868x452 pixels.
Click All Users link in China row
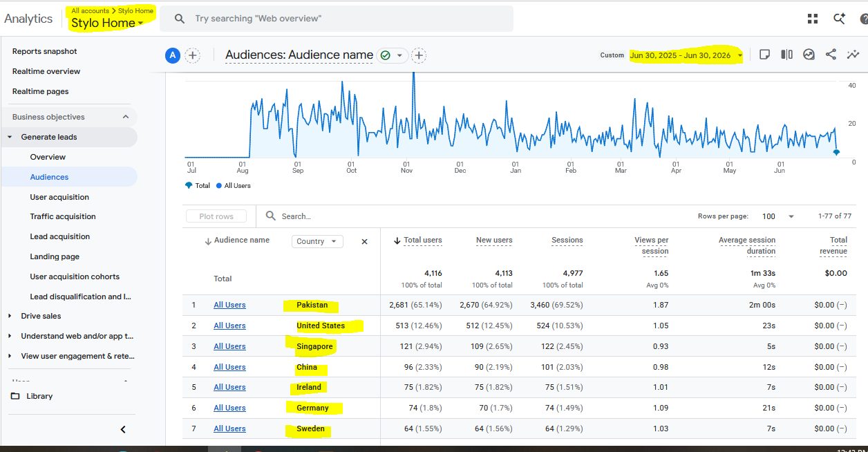pos(229,367)
